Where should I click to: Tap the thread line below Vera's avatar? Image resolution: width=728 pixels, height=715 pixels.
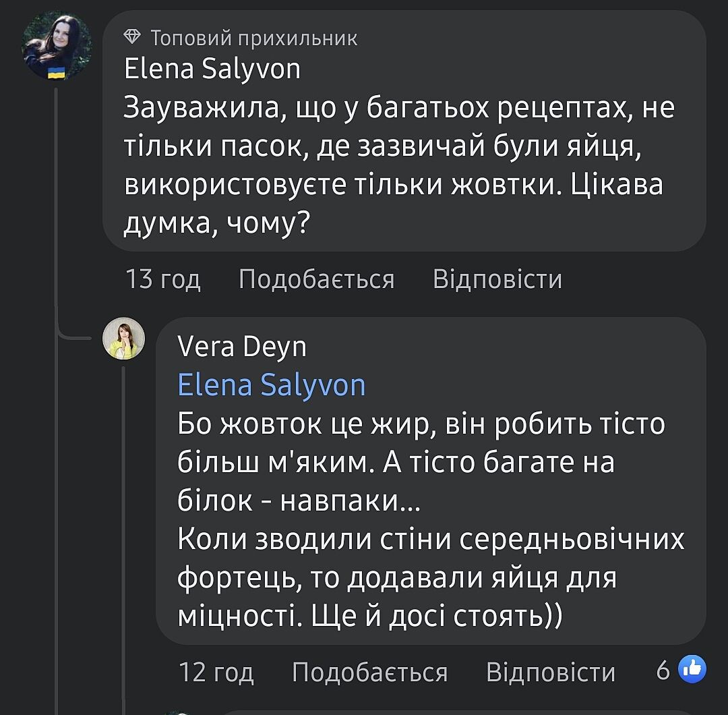[x=123, y=526]
